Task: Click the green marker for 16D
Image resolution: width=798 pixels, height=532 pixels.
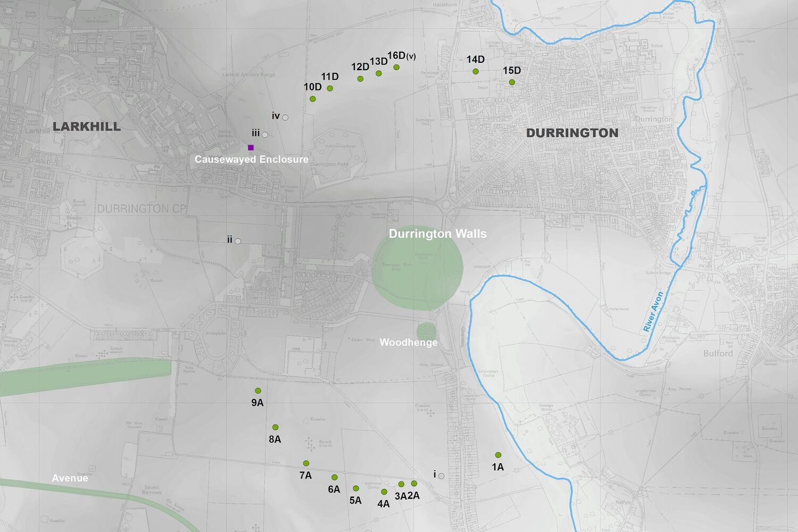Action: (x=396, y=67)
